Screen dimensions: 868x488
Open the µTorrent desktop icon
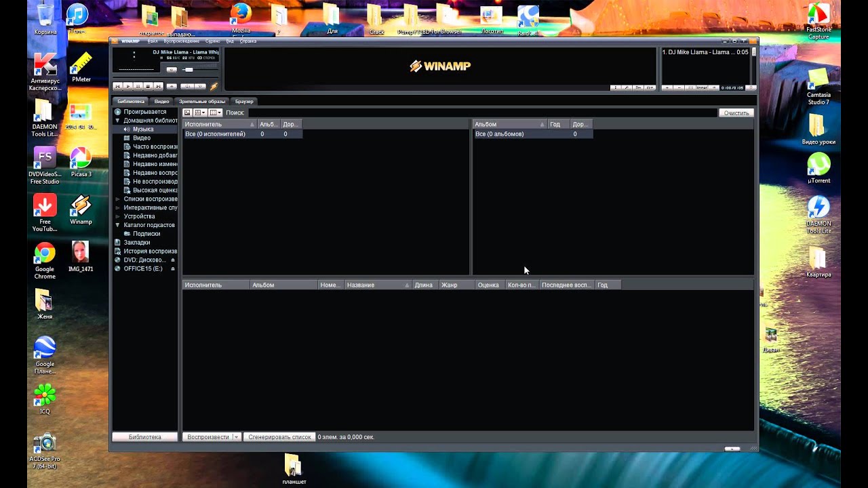point(818,168)
